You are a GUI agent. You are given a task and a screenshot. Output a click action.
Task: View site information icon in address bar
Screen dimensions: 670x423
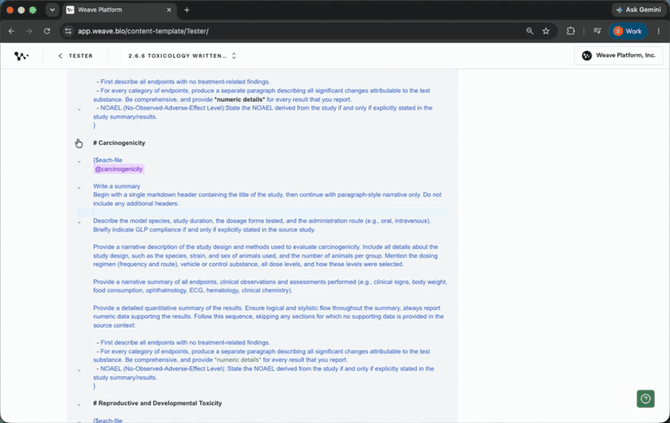(x=68, y=31)
